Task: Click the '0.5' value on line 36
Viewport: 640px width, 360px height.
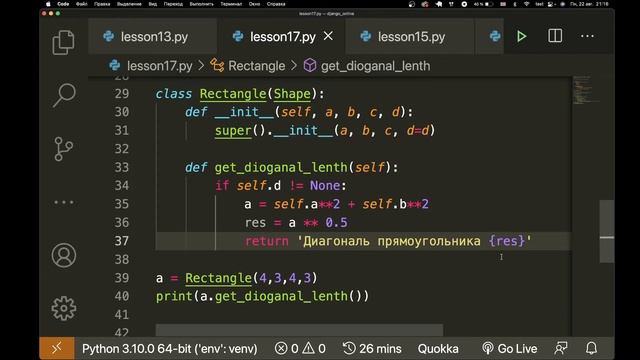Action: pos(336,222)
